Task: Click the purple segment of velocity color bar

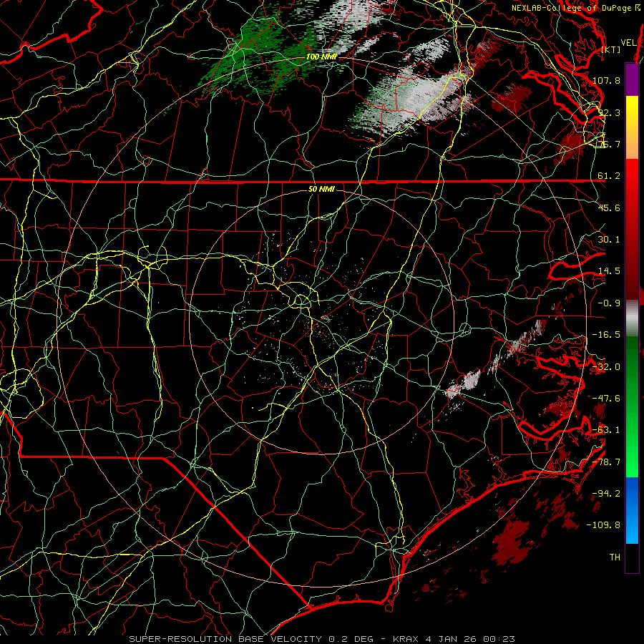Action: (632, 79)
